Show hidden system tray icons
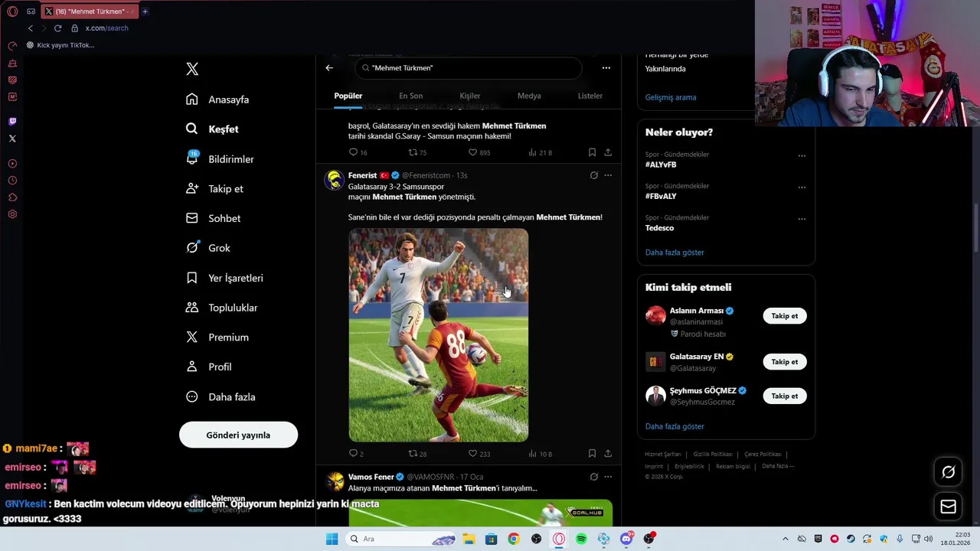 point(785,539)
